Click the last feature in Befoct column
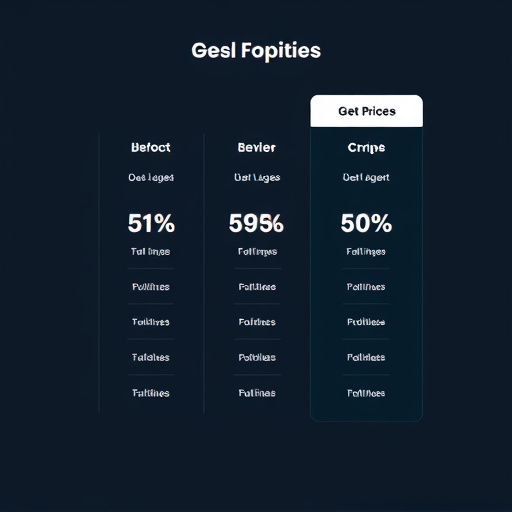 (x=151, y=393)
